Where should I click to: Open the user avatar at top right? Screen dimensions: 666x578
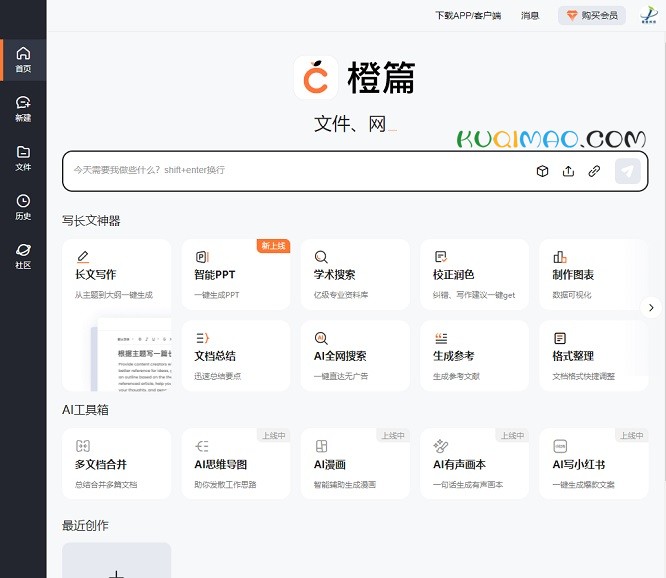649,15
